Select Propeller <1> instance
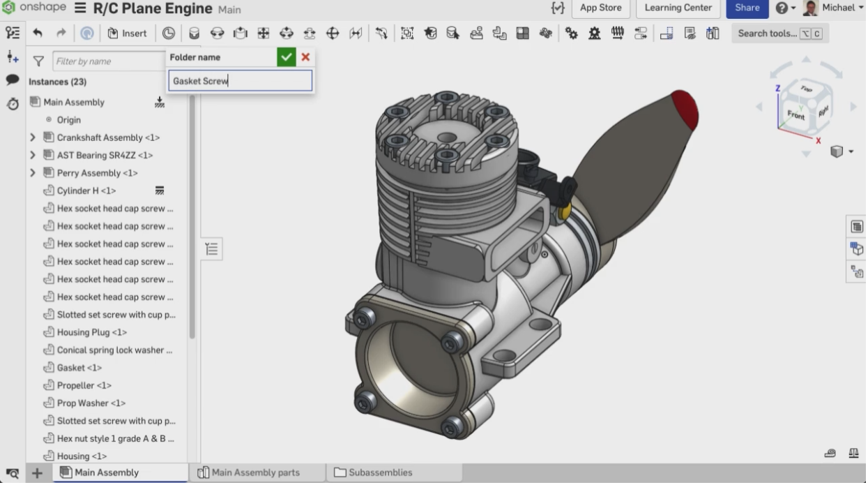The height and width of the screenshot is (485, 868). point(84,385)
